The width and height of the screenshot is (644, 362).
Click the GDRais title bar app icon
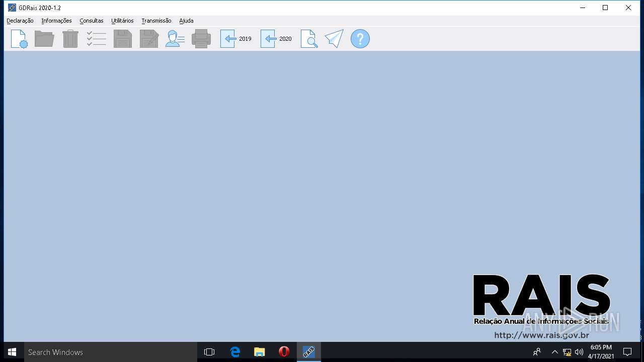12,8
